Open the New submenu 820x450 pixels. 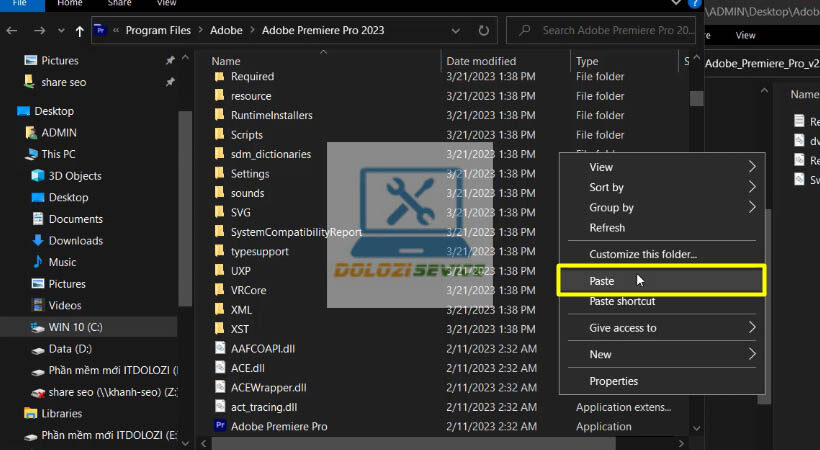coord(662,354)
